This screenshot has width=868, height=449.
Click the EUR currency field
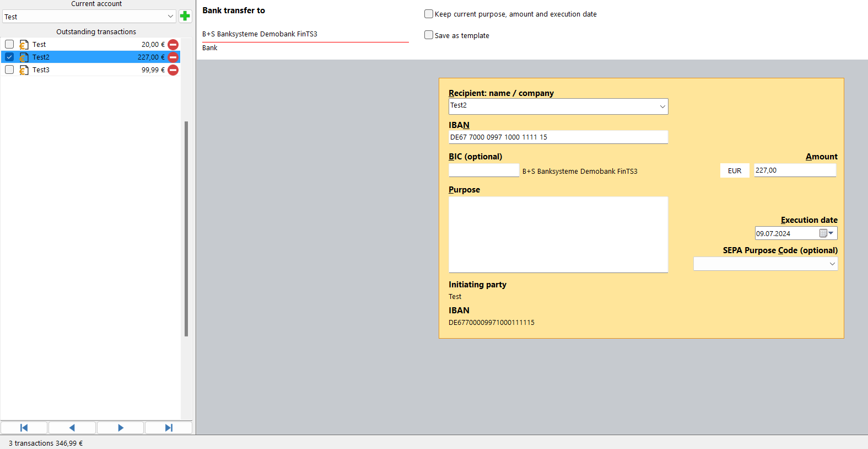pyautogui.click(x=735, y=170)
